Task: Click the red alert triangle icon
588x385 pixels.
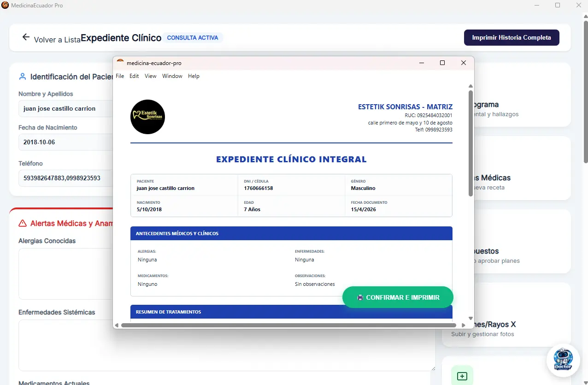Action: tap(23, 224)
